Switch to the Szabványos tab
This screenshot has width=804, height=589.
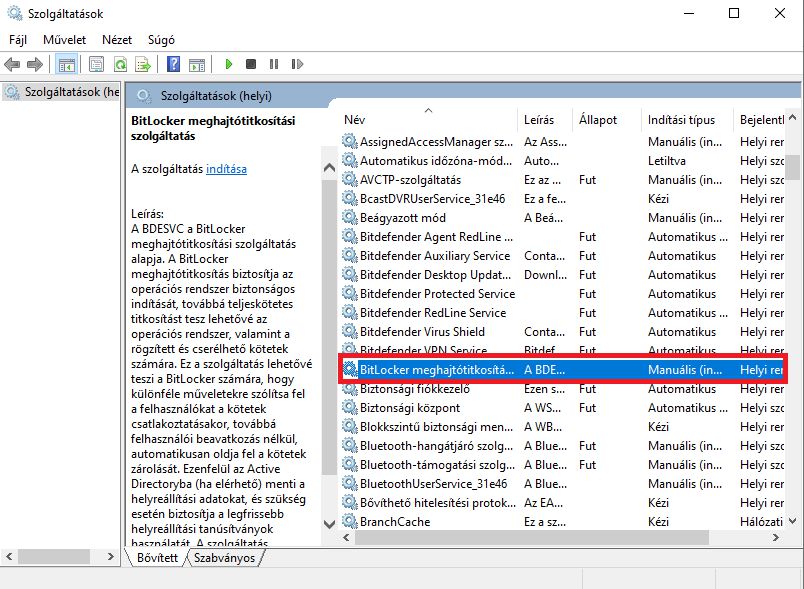(224, 557)
